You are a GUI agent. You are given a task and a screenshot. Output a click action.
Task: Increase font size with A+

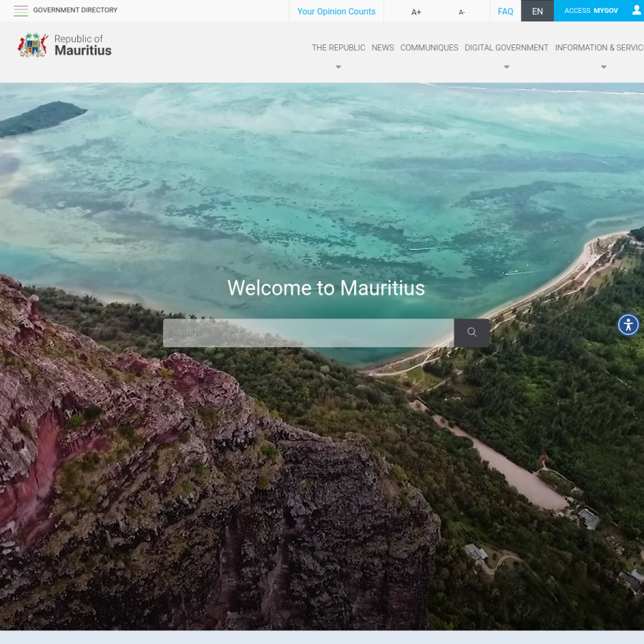tap(416, 12)
